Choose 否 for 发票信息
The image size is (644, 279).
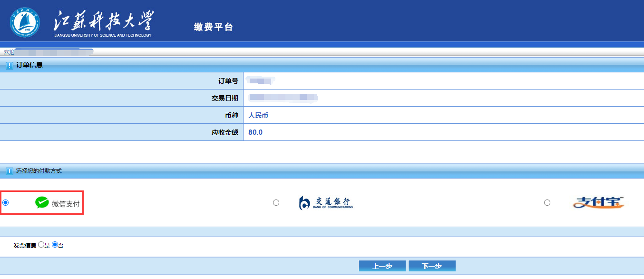coord(55,245)
